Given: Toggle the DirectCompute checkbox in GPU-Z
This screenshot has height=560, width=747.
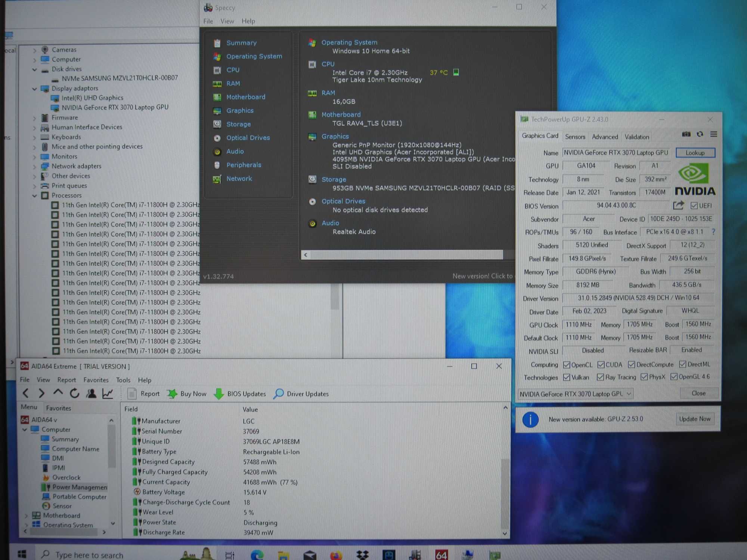Looking at the screenshot, I should [x=632, y=364].
